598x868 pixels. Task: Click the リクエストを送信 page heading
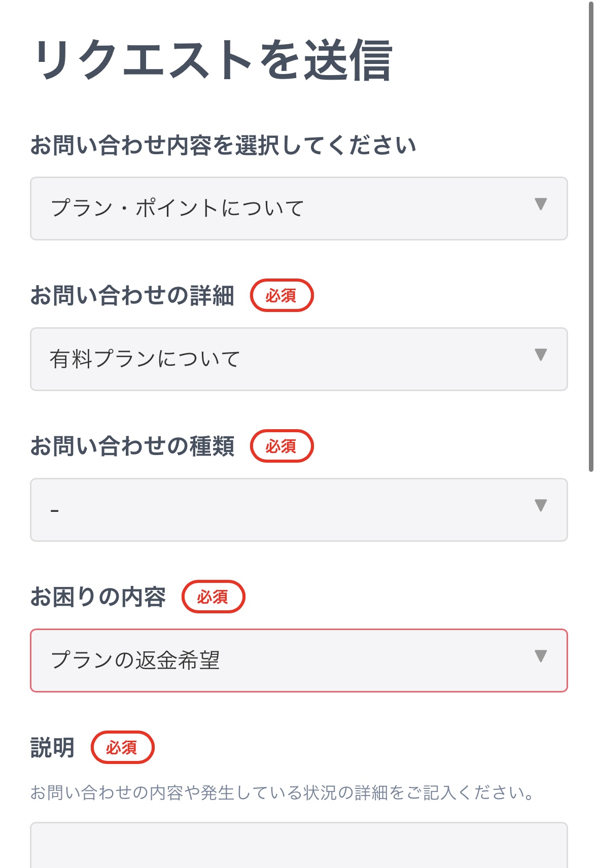[213, 60]
